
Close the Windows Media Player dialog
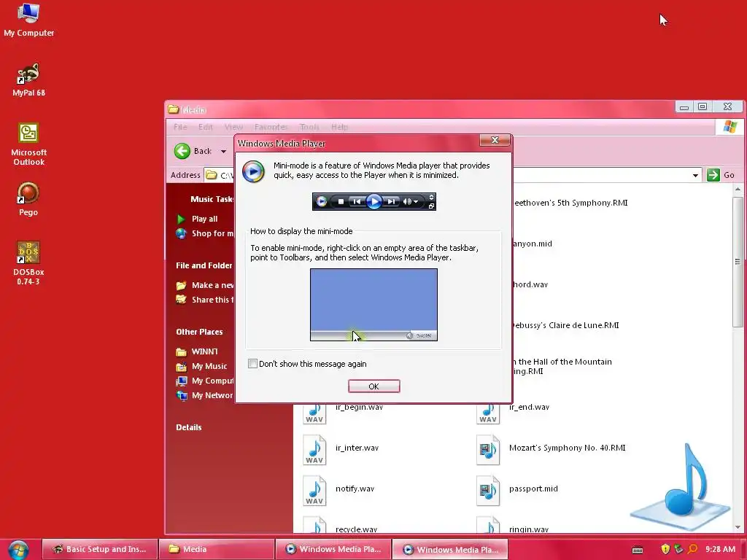pyautogui.click(x=495, y=140)
